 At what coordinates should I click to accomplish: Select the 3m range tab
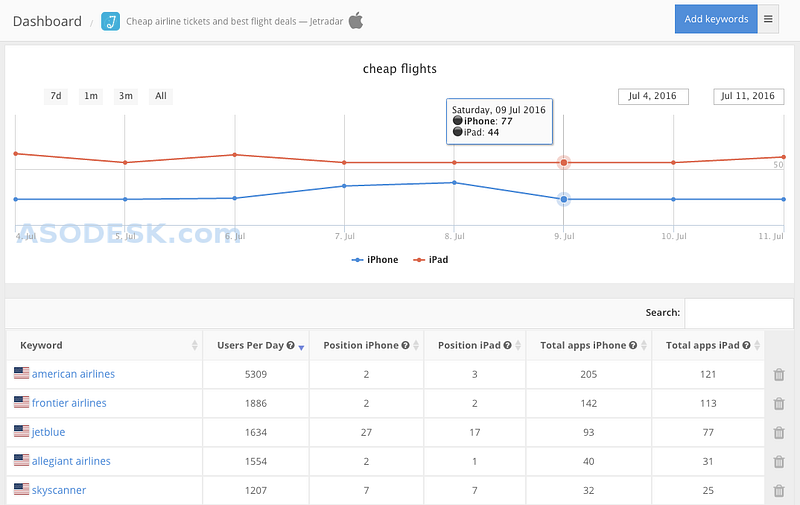click(126, 96)
